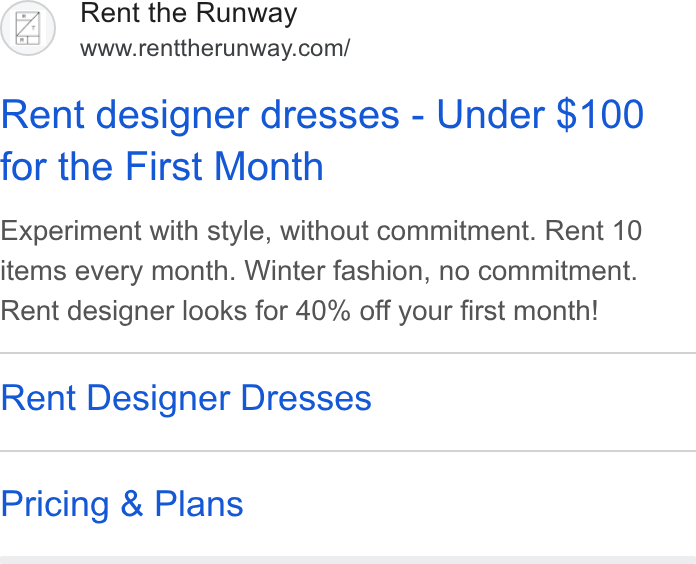
Task: Open the Rent the Runway site name
Action: (x=189, y=13)
